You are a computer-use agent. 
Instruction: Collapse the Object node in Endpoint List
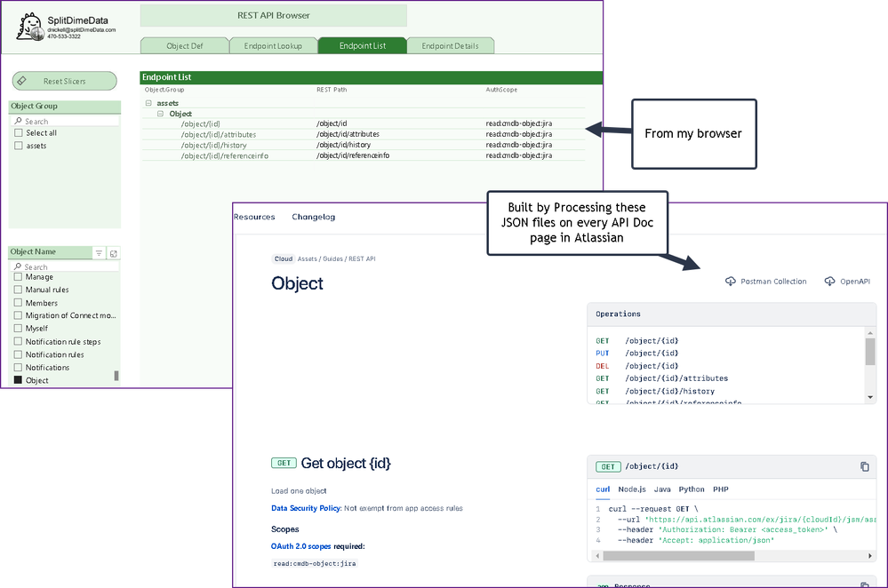click(160, 114)
